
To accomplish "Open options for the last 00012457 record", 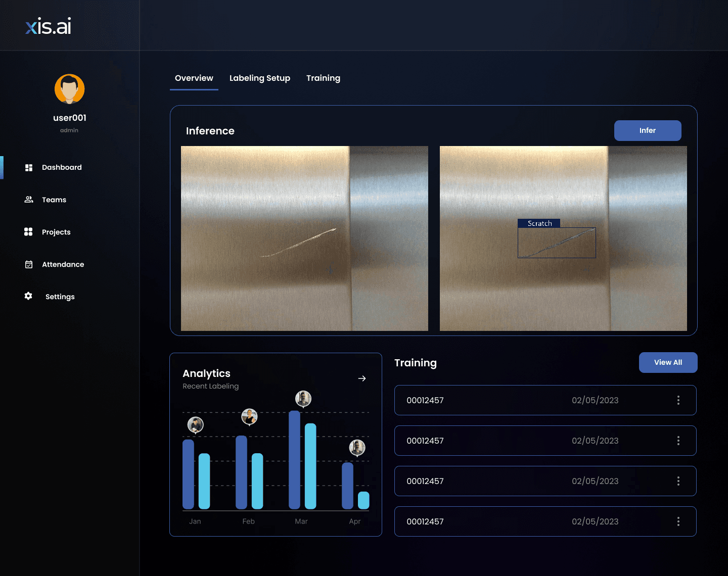I will [678, 521].
